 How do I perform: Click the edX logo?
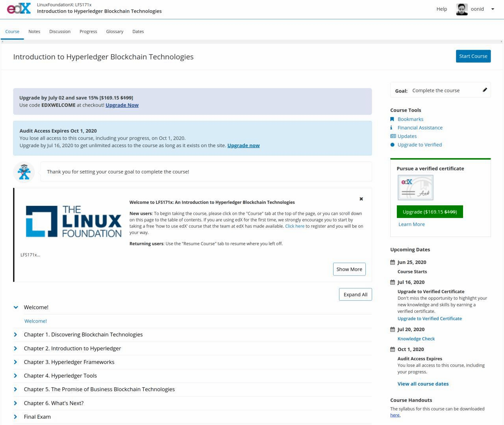coord(19,8)
